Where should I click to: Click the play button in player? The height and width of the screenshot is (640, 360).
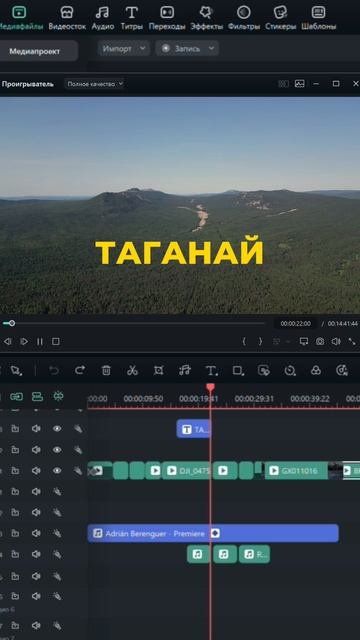[x=24, y=342]
